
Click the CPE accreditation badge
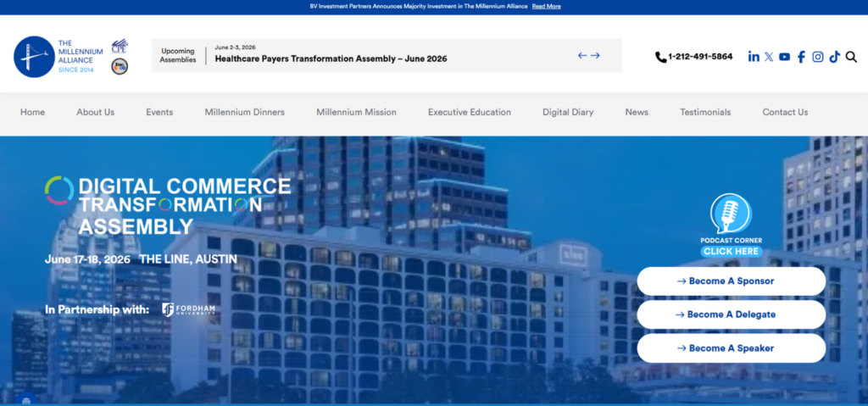click(119, 46)
